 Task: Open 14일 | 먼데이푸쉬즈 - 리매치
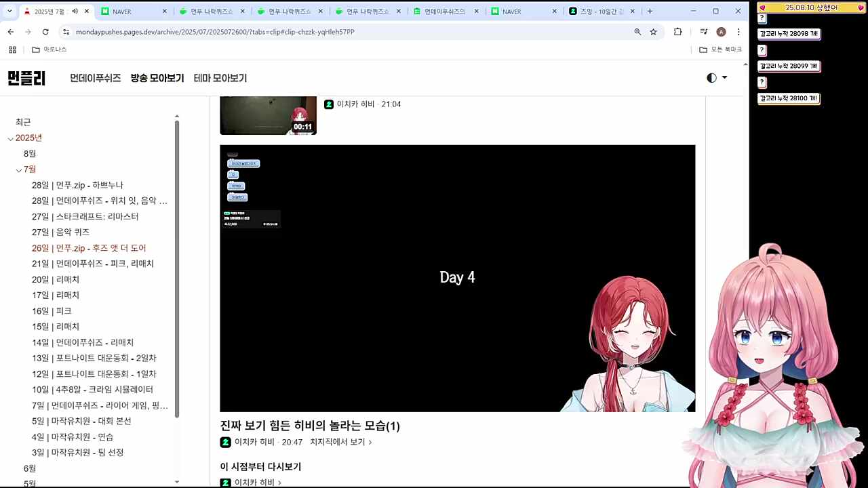click(x=83, y=342)
